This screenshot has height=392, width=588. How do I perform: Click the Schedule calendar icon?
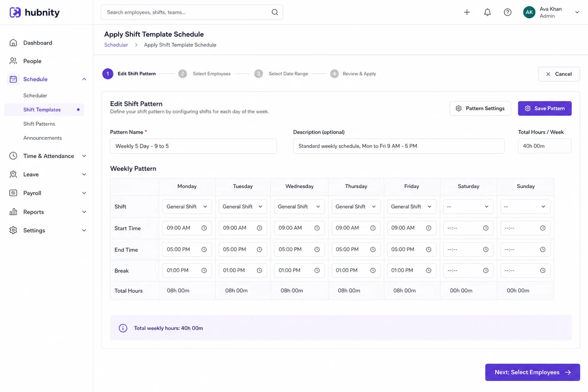(13, 79)
